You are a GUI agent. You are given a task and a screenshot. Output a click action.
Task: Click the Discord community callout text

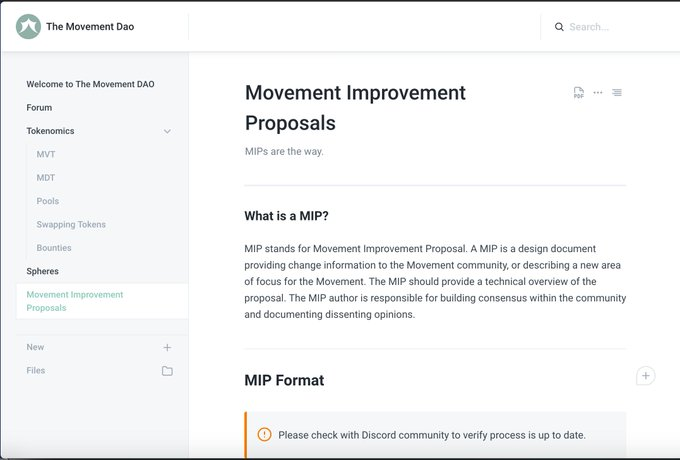pyautogui.click(x=432, y=435)
